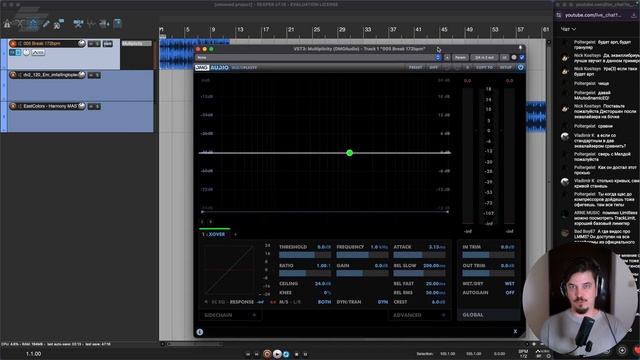Image resolution: width=640 pixels, height=360 pixels.
Task: Click the FREQUENCY slider
Action: 362,255
